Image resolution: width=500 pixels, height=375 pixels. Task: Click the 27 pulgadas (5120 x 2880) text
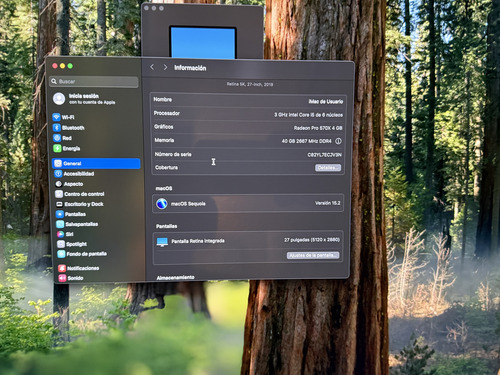tap(312, 240)
